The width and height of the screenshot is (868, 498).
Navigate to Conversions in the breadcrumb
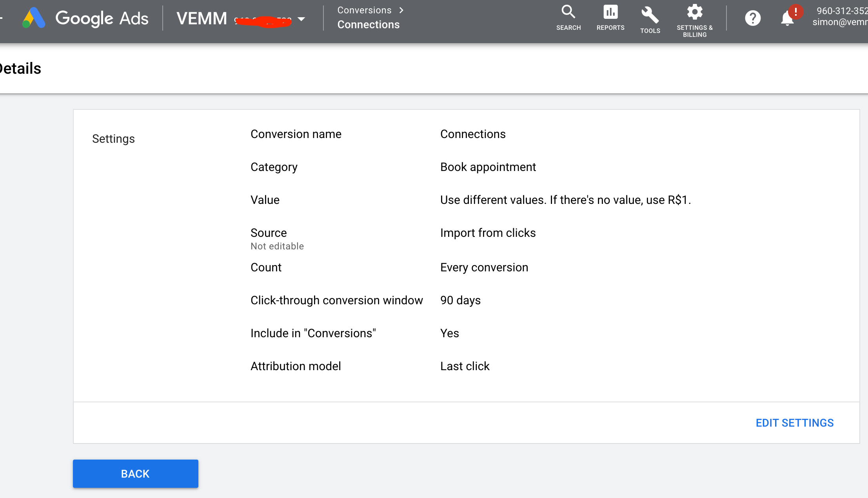click(364, 10)
